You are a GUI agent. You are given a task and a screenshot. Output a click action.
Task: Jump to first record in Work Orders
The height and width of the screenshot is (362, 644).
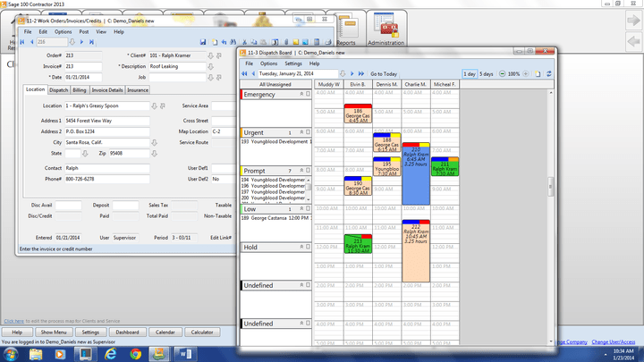click(x=21, y=41)
